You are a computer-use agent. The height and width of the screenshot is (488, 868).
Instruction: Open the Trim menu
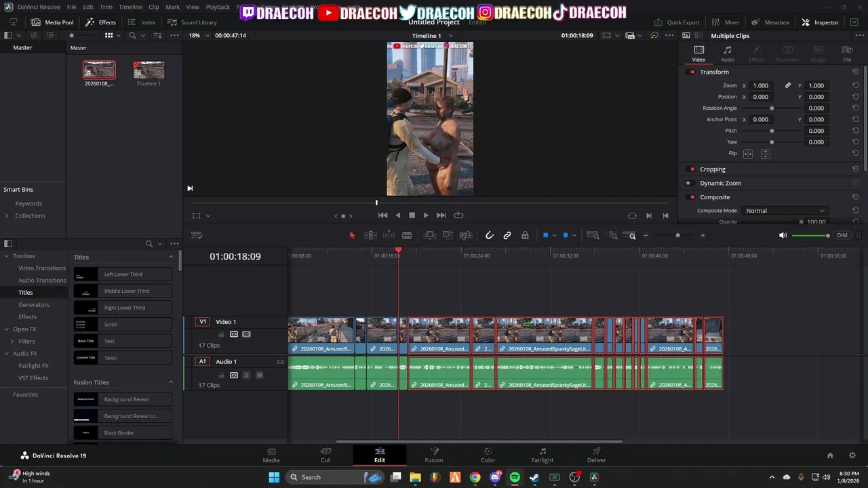coord(106,7)
